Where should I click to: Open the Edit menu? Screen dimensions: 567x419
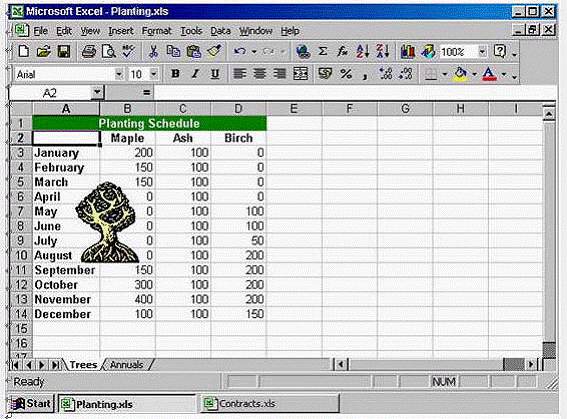(x=64, y=31)
